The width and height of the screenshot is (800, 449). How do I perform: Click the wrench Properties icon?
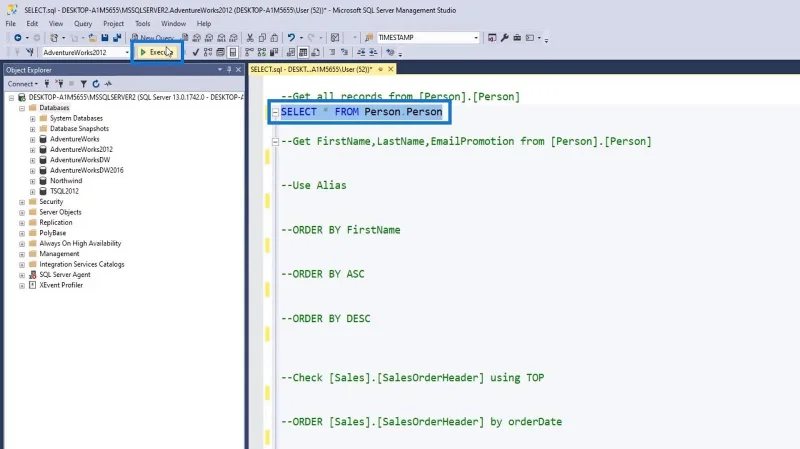pyautogui.click(x=505, y=38)
